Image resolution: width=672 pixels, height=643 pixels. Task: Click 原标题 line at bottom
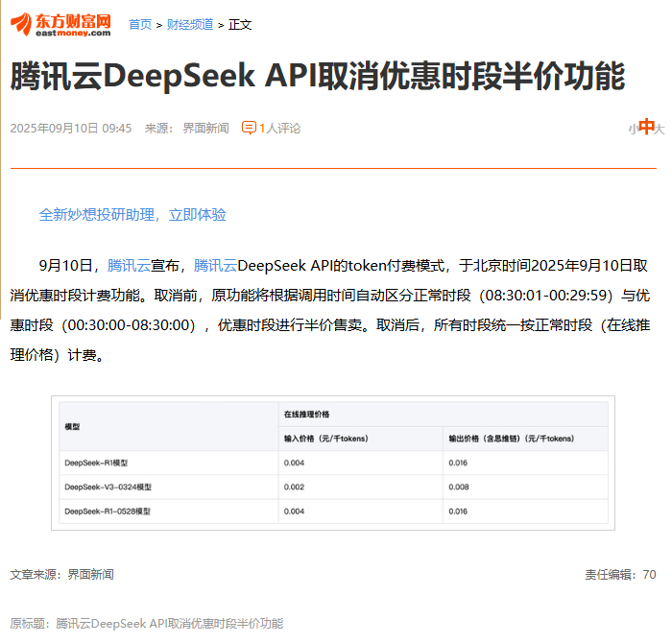pos(147,623)
